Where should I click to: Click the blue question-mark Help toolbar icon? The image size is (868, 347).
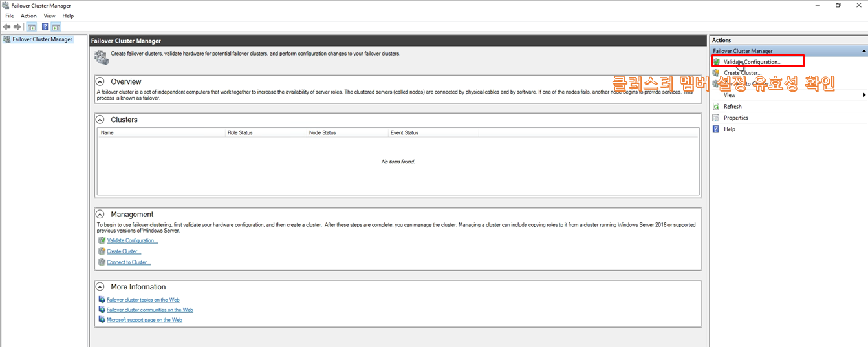pos(45,26)
